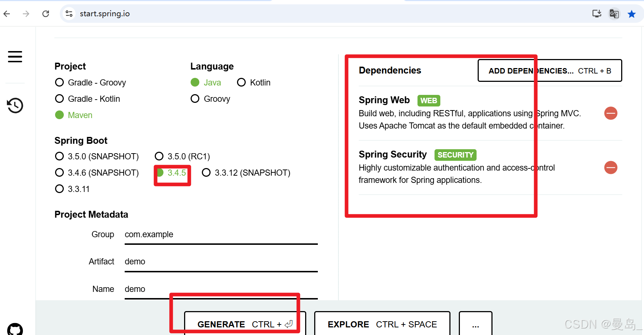Select Spring Boot 3.5.0 (RC1)
Screen dimensions: 644x335
pos(182,156)
